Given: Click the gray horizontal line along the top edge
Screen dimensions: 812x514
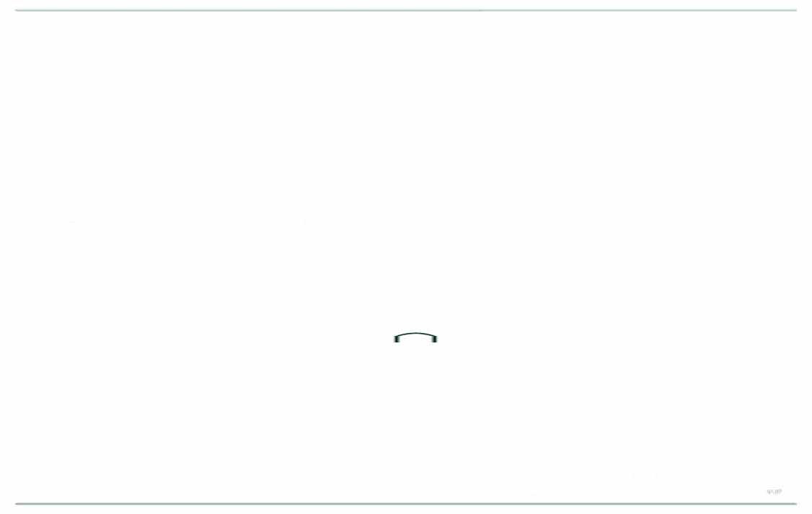Looking at the screenshot, I should click(406, 10).
